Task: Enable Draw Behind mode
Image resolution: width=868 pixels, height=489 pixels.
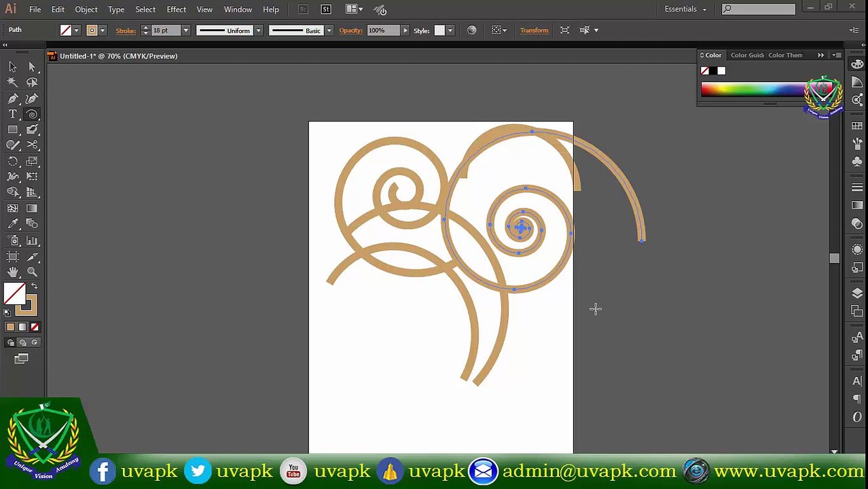Action: (22, 343)
